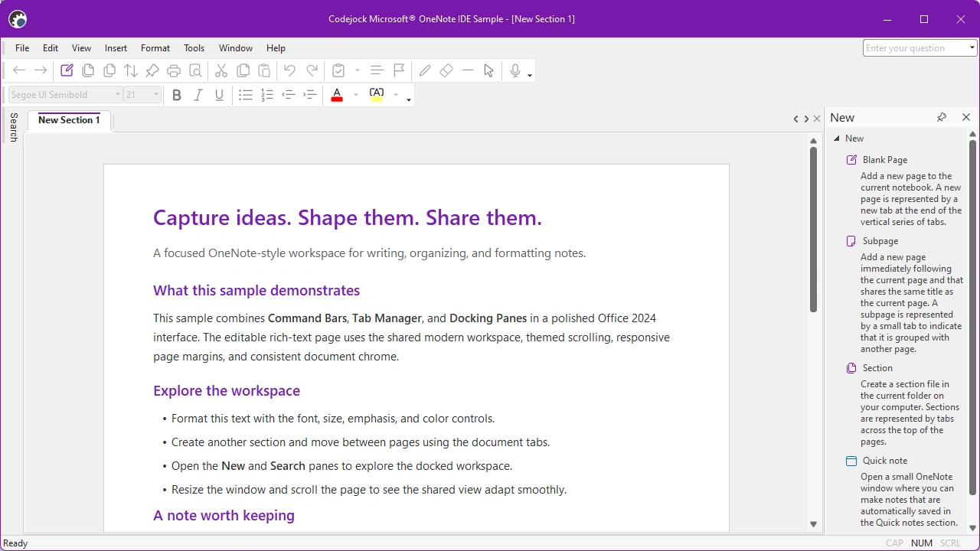
Task: Open the File menu
Action: point(22,48)
